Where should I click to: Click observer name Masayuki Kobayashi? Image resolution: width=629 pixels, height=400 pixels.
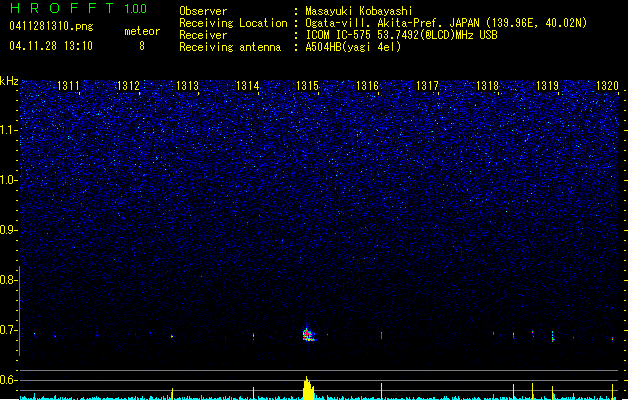coord(359,11)
